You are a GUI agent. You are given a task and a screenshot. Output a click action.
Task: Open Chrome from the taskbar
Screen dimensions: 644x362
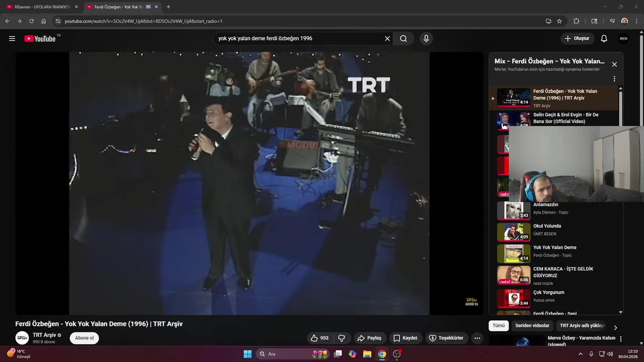point(382,354)
